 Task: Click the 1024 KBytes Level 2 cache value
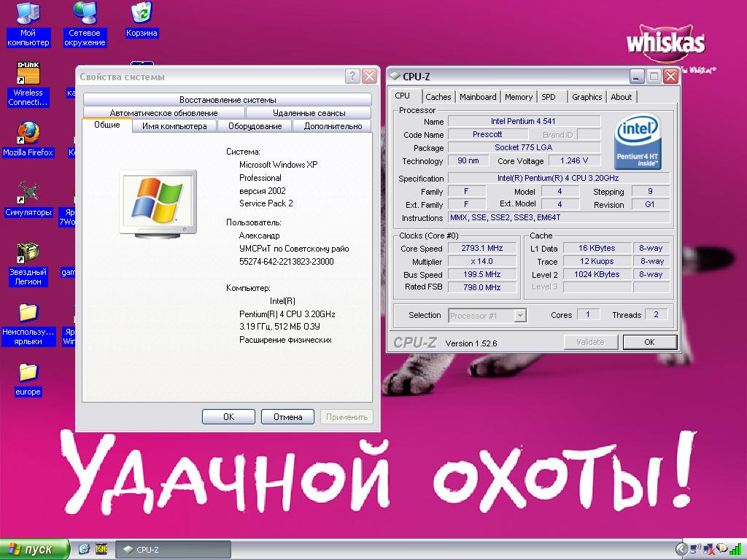click(x=597, y=274)
